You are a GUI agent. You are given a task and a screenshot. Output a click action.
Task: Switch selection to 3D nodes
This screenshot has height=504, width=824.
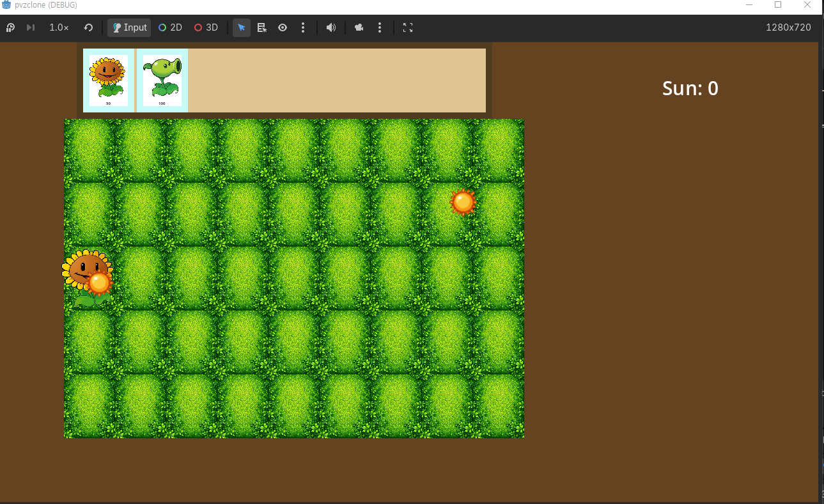click(x=206, y=27)
